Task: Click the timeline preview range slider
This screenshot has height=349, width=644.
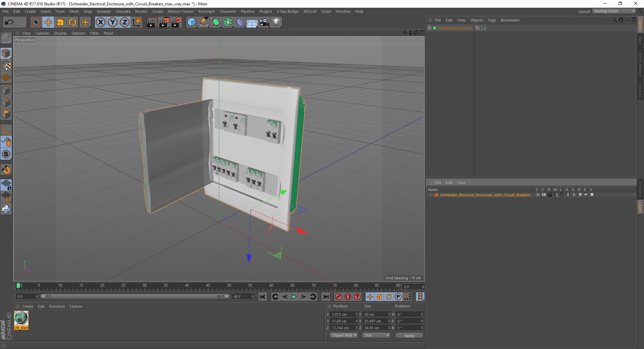Action: [x=135, y=296]
